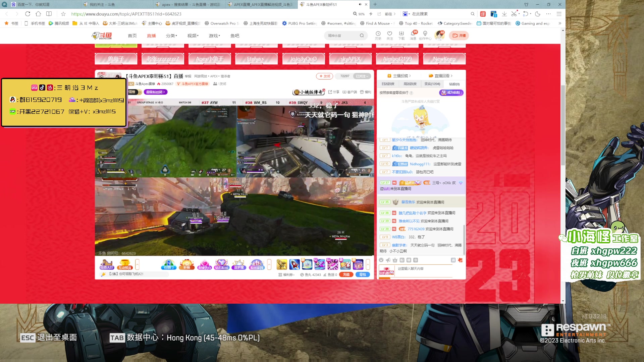This screenshot has height=362, width=644.
Task: Click the Douyu header search magnifier
Action: 362,36
